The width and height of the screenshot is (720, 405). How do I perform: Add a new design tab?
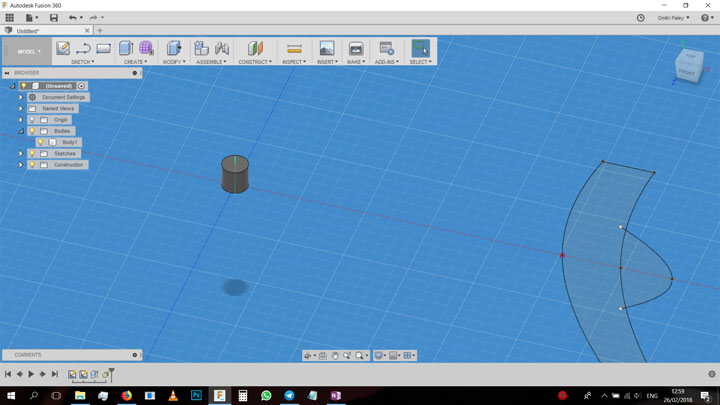pos(100,31)
